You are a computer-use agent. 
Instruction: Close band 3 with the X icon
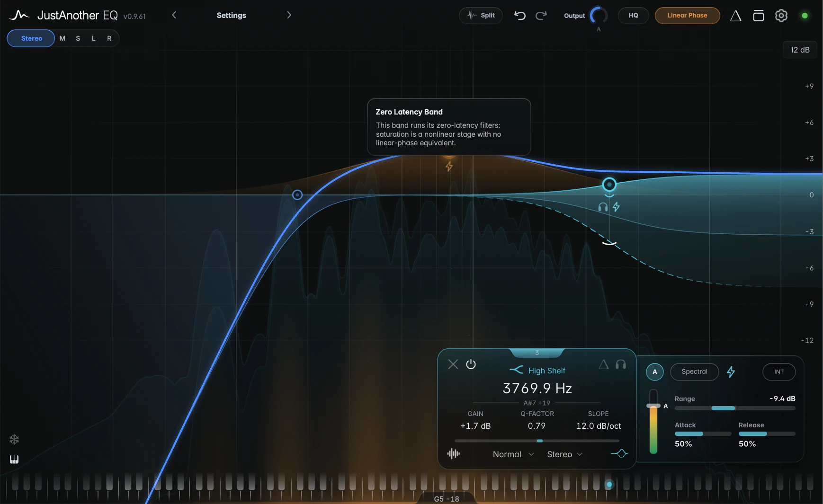(x=453, y=364)
